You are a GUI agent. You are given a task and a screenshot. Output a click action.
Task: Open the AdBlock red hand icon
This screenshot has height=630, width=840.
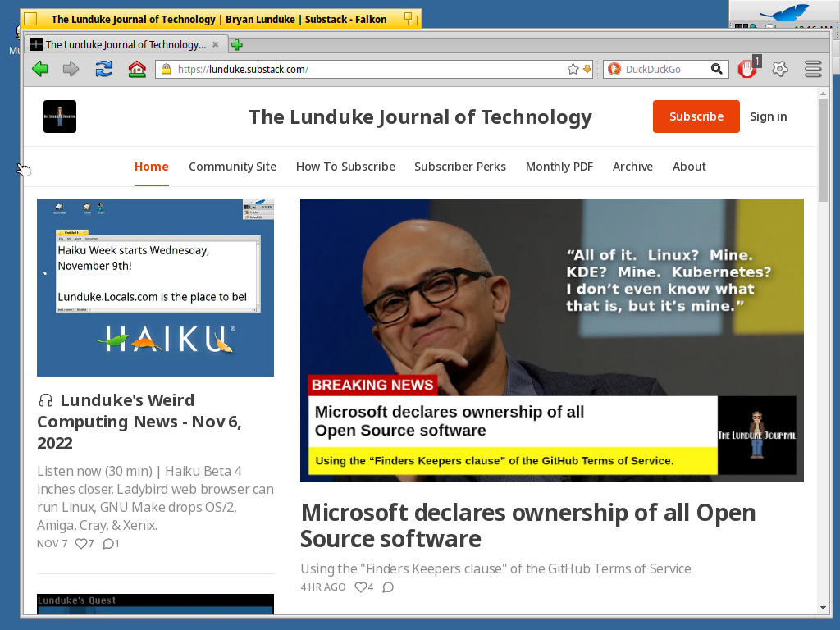click(x=748, y=69)
